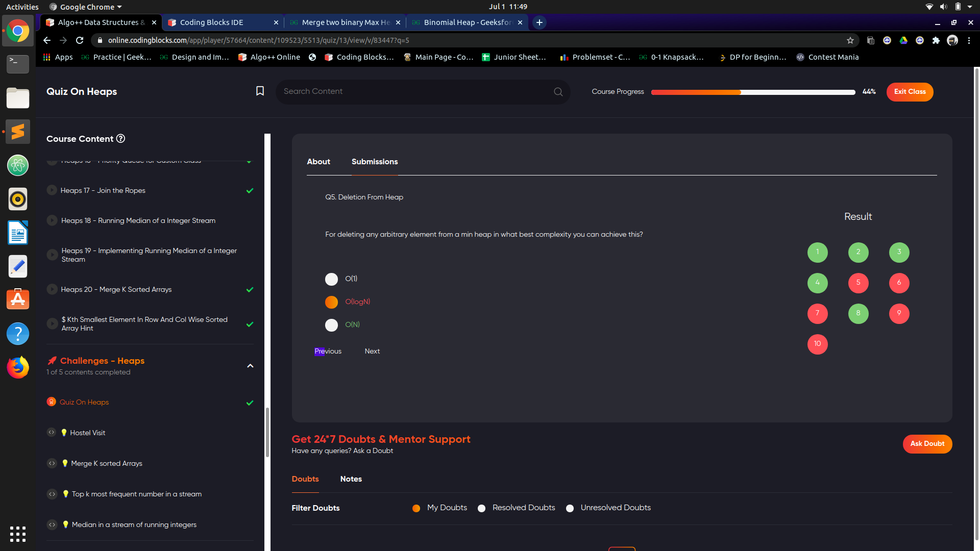
Task: Open Hostel Visit challenge
Action: tap(87, 433)
